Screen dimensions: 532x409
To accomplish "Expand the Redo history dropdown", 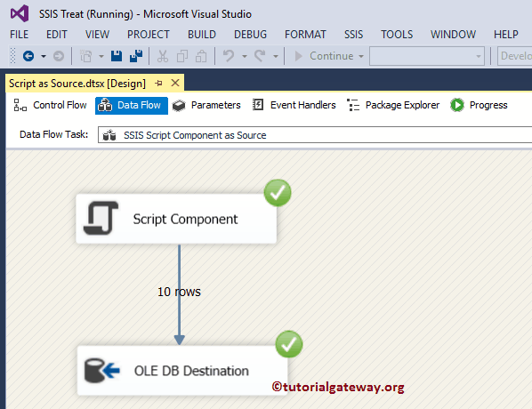I will pyautogui.click(x=276, y=56).
